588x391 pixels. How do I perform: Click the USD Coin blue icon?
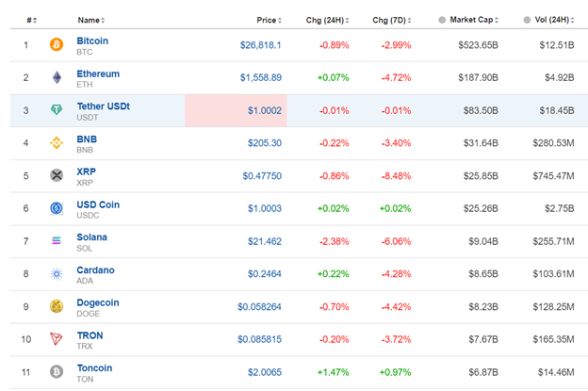tap(56, 208)
